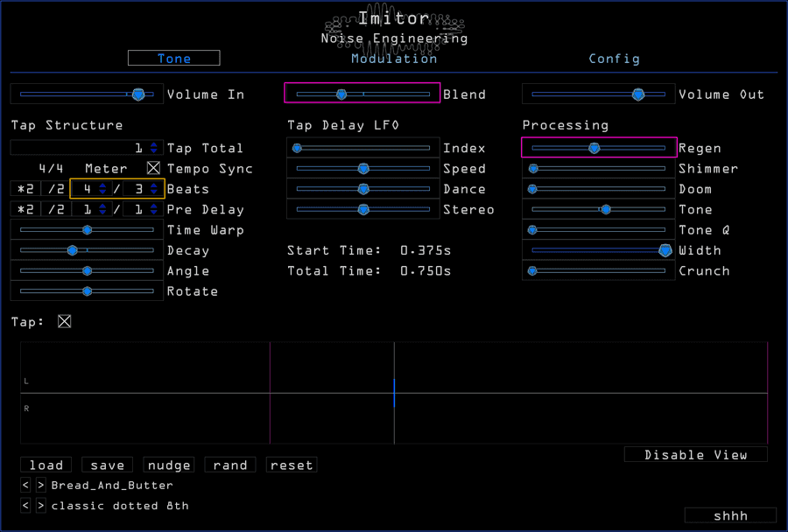This screenshot has width=788, height=532.
Task: Go to previous bank before Bread_And_Butter
Action: click(x=25, y=485)
